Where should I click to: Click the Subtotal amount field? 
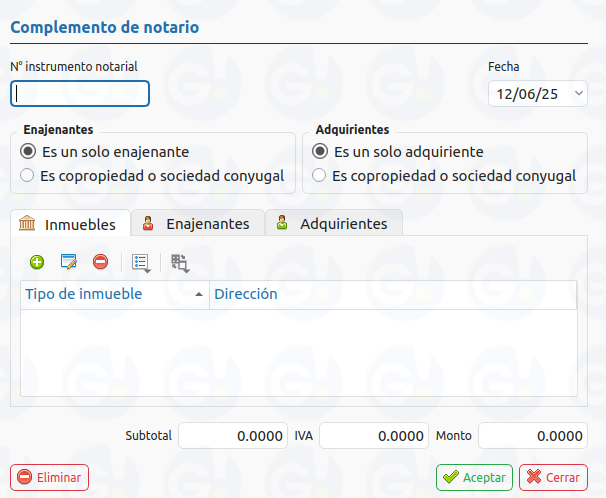coord(233,436)
